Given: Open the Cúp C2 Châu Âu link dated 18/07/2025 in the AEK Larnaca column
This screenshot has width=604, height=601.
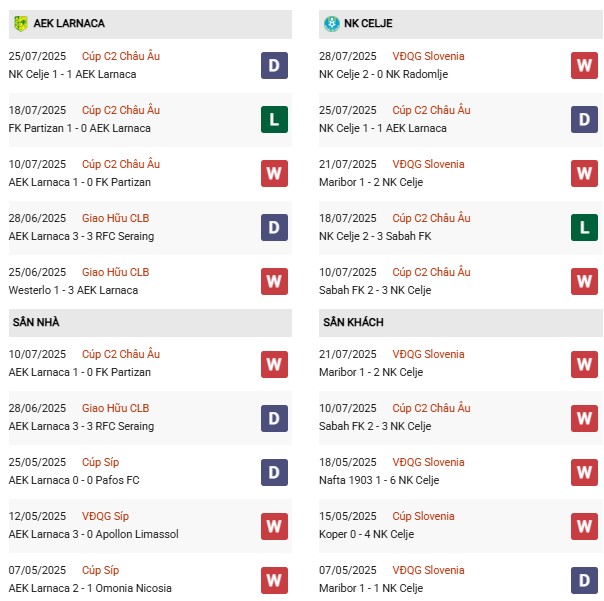Looking at the screenshot, I should click(121, 110).
